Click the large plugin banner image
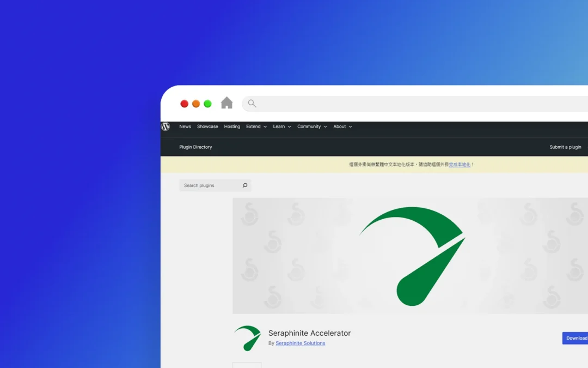This screenshot has width=588, height=368. (411, 256)
